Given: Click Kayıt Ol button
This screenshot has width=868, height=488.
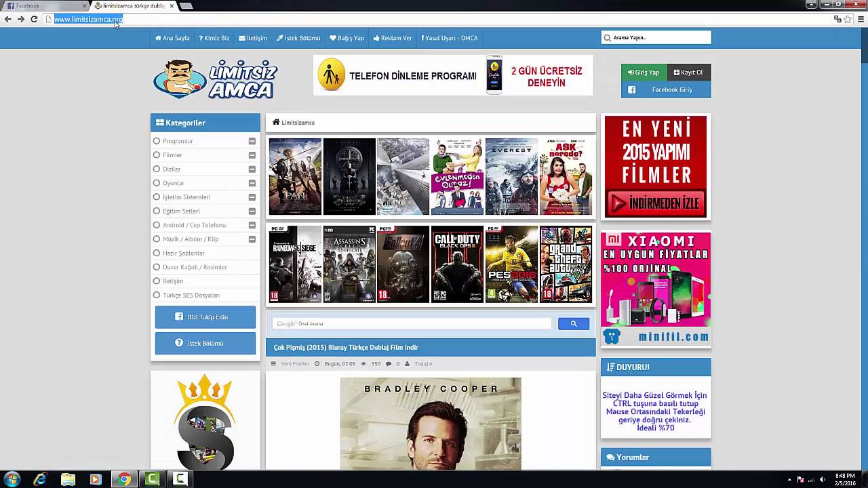Looking at the screenshot, I should (x=689, y=73).
